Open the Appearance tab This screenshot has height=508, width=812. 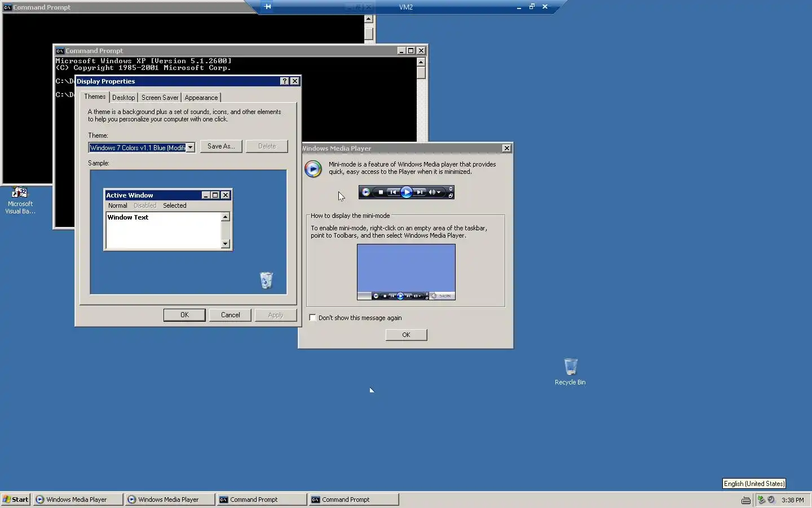[x=201, y=98]
